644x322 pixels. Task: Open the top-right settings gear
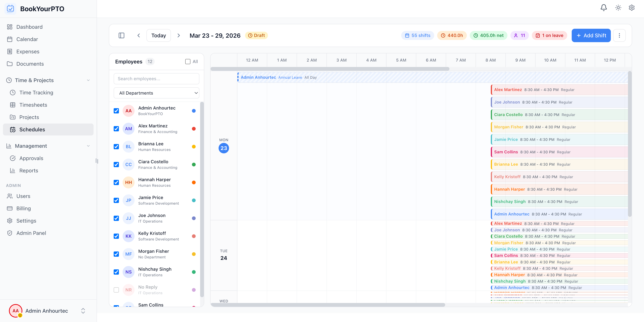(x=632, y=8)
